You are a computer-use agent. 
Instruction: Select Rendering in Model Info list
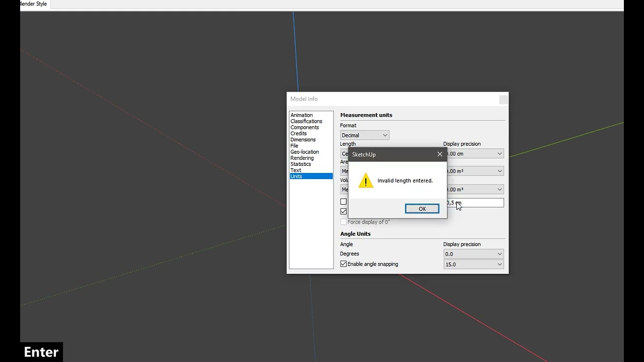click(302, 158)
